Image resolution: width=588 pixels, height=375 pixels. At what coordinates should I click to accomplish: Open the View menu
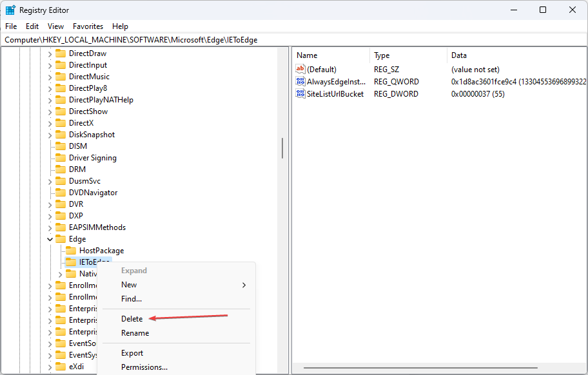(55, 26)
